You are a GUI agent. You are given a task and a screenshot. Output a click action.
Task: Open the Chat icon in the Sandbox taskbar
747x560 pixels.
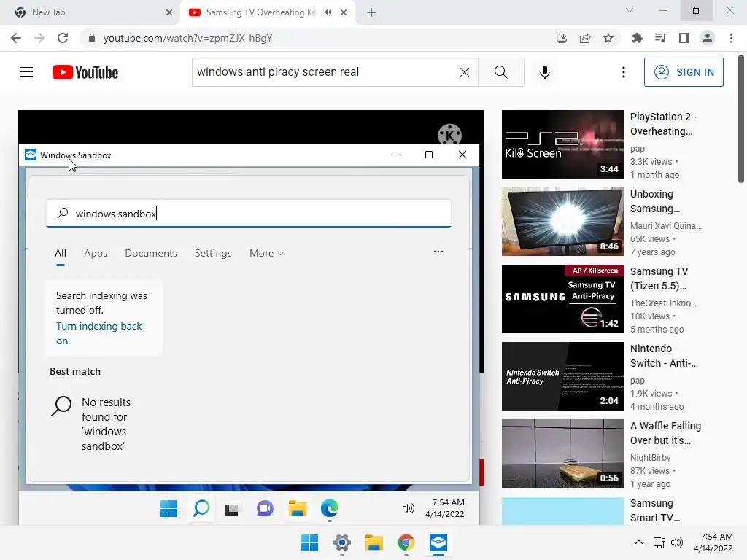pyautogui.click(x=265, y=508)
